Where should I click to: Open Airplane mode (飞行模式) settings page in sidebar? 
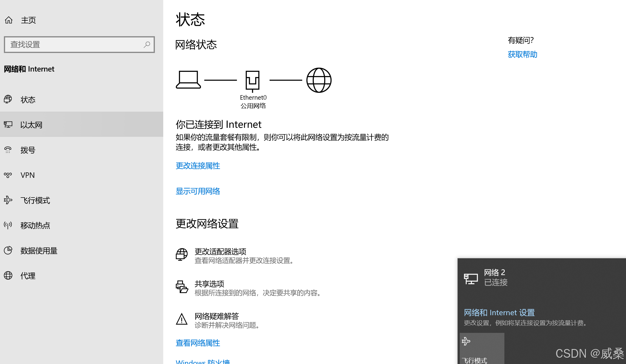pyautogui.click(x=35, y=200)
